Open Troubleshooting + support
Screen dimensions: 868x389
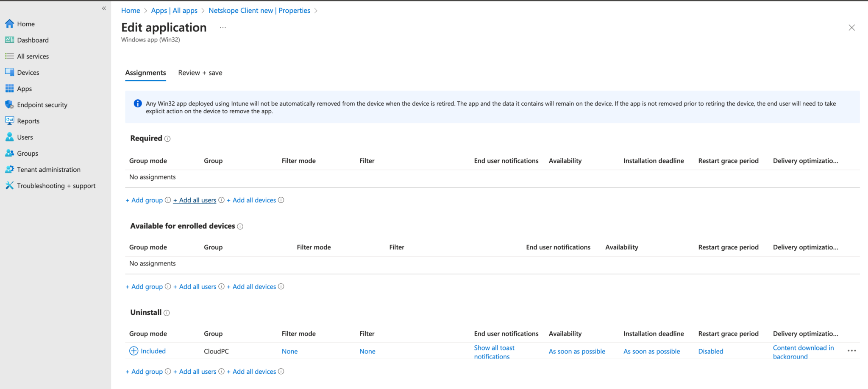coord(56,185)
